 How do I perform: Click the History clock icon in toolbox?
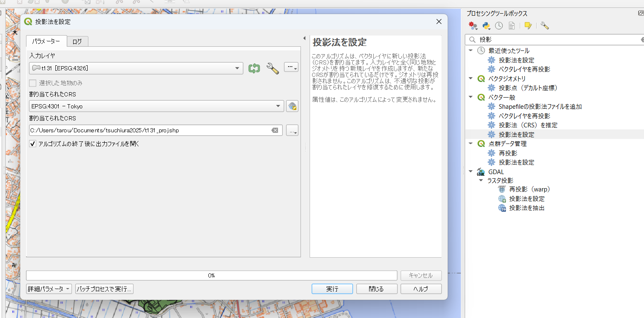[x=499, y=26]
